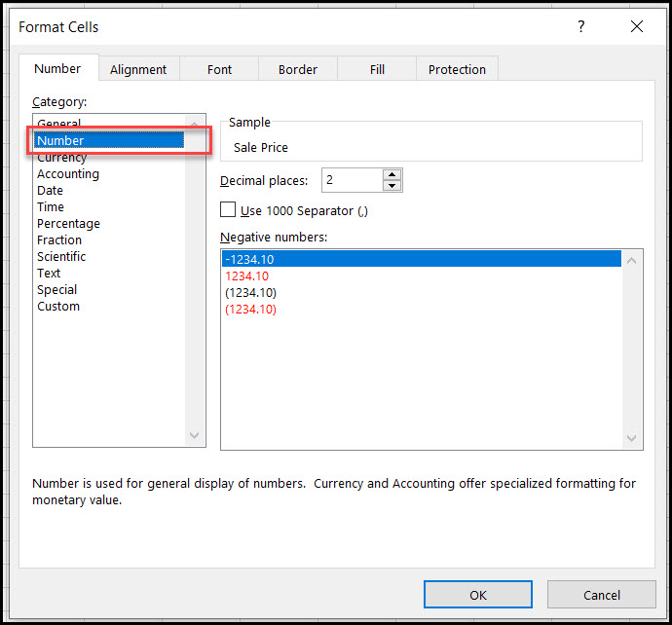Go to the Protection tab
672x625 pixels.
point(457,69)
